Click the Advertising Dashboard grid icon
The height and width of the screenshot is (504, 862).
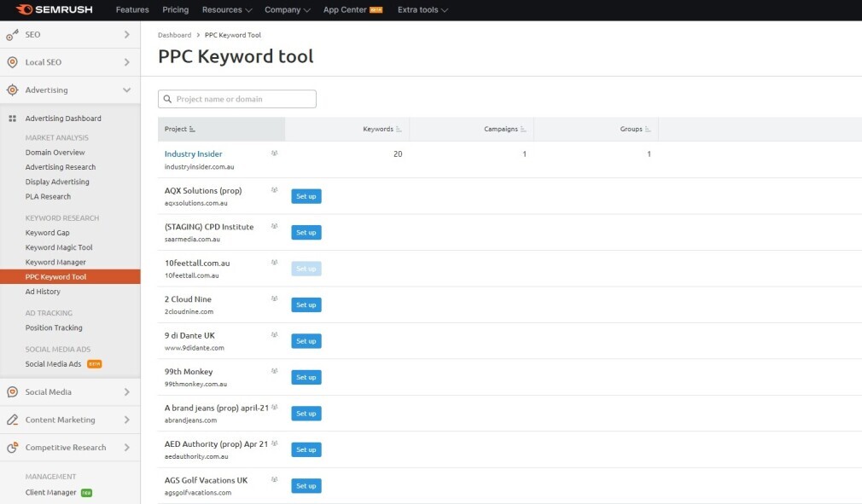[12, 119]
